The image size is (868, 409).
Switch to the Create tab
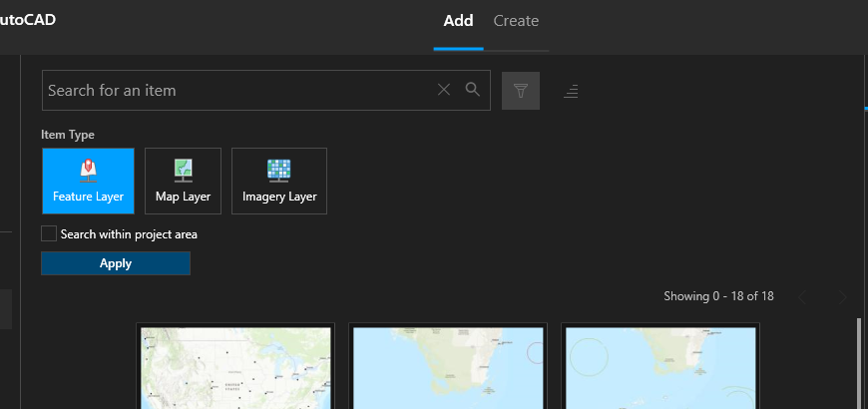click(x=516, y=21)
